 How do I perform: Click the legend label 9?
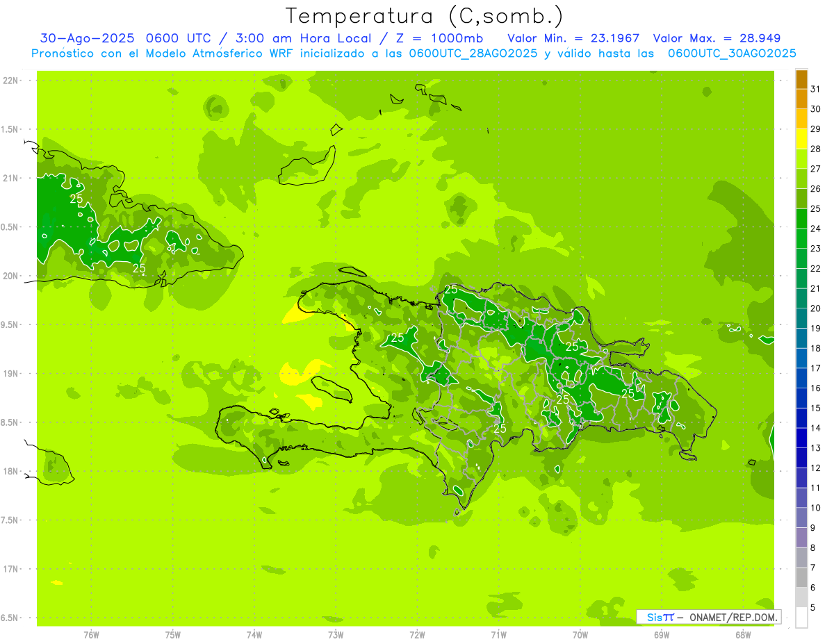[x=812, y=528]
